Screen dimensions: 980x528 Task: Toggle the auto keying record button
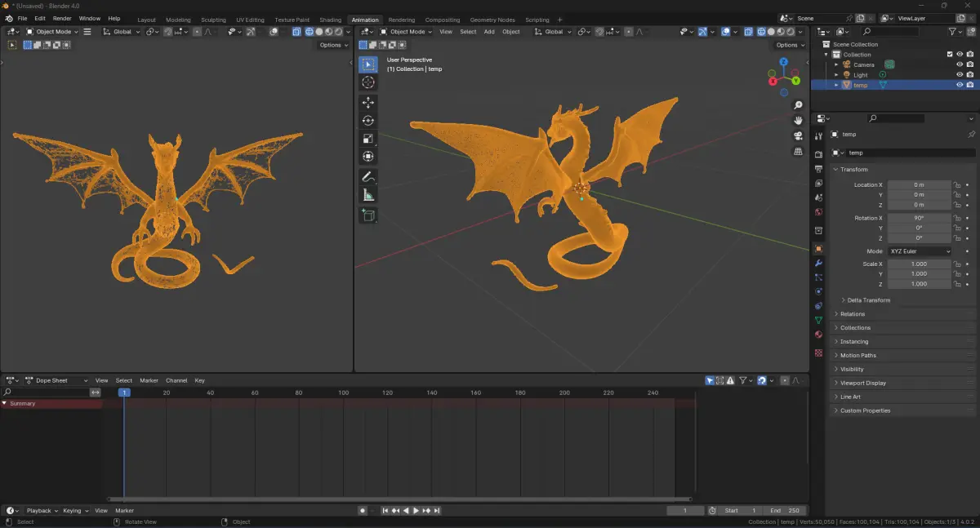(x=363, y=511)
